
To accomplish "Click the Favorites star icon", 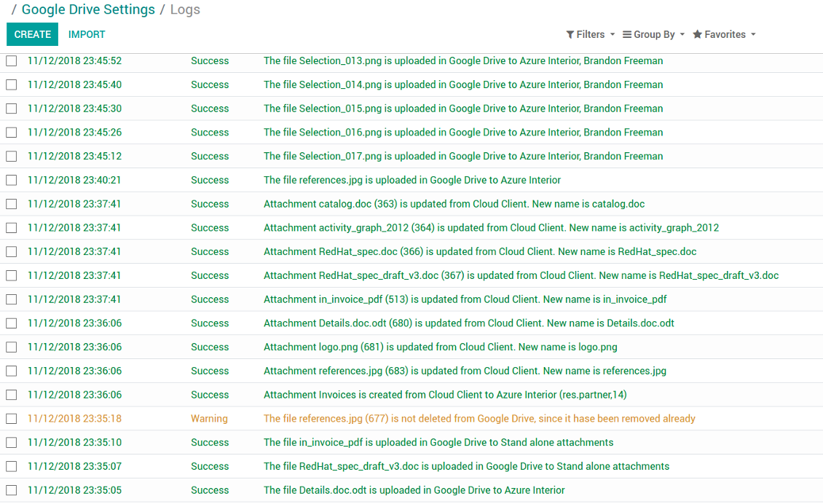I will (697, 34).
